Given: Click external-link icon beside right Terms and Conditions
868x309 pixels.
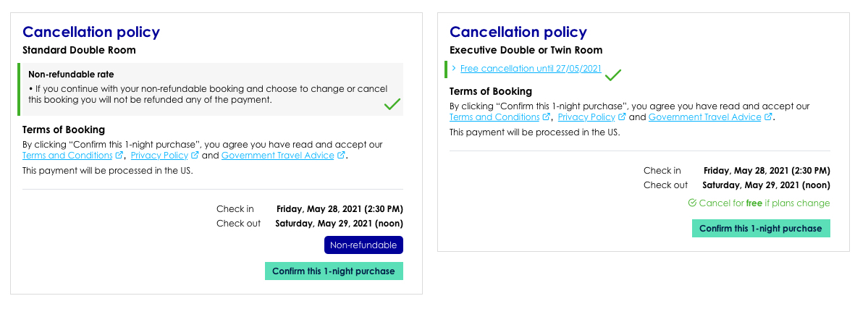Looking at the screenshot, I should [x=547, y=117].
